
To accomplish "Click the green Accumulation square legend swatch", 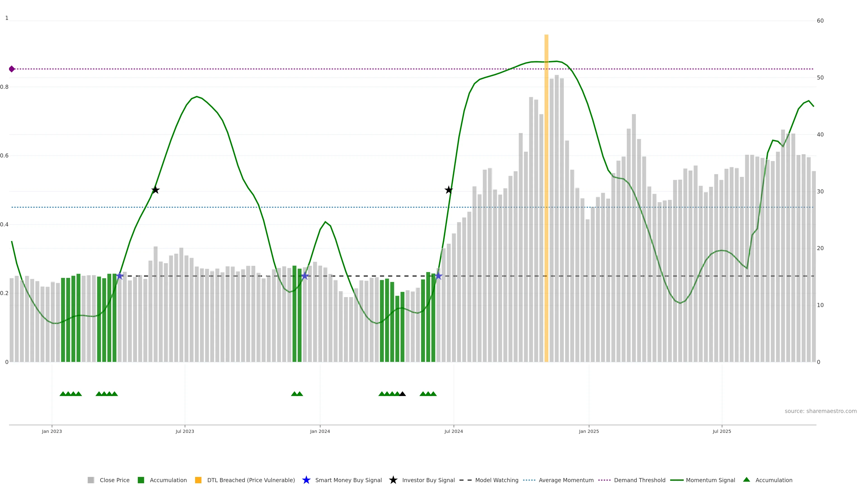I will 141,480.
